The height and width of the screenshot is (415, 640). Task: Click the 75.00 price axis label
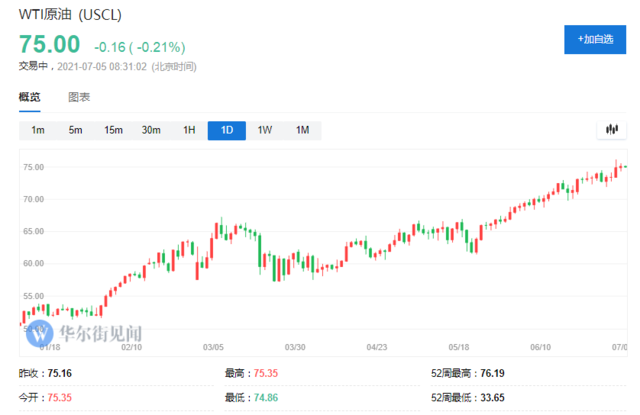tap(33, 167)
